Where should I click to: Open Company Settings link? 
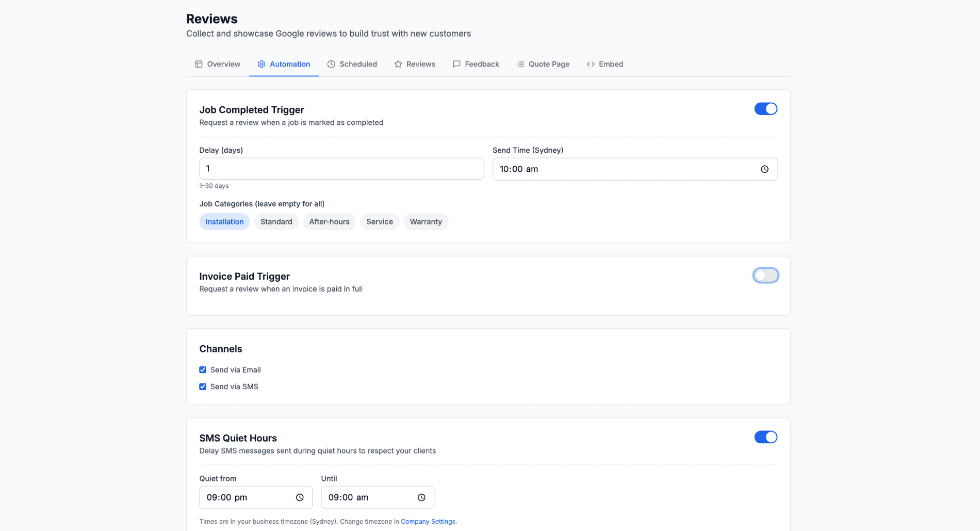(x=428, y=521)
